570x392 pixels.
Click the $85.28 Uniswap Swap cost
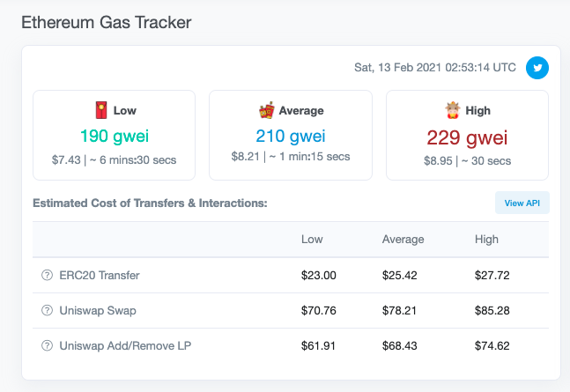pyautogui.click(x=492, y=311)
